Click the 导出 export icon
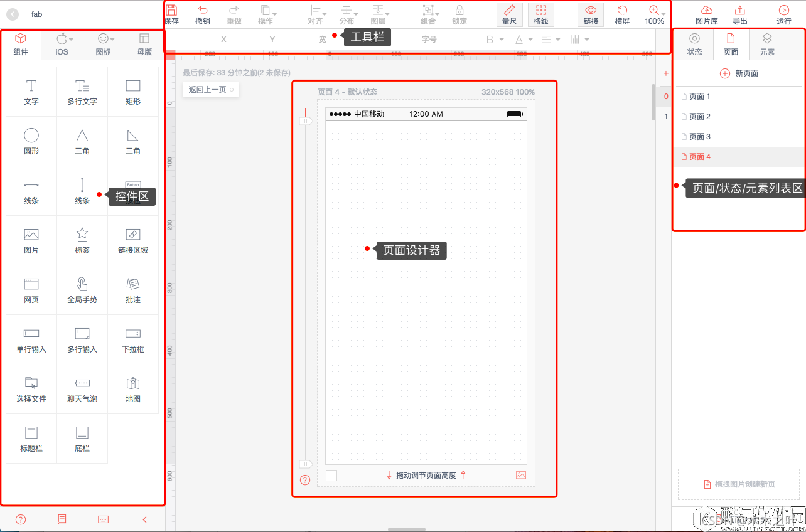 (x=740, y=15)
